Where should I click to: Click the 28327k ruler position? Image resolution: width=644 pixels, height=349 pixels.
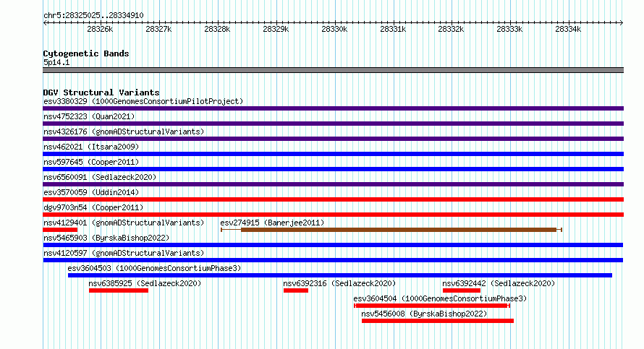(158, 29)
